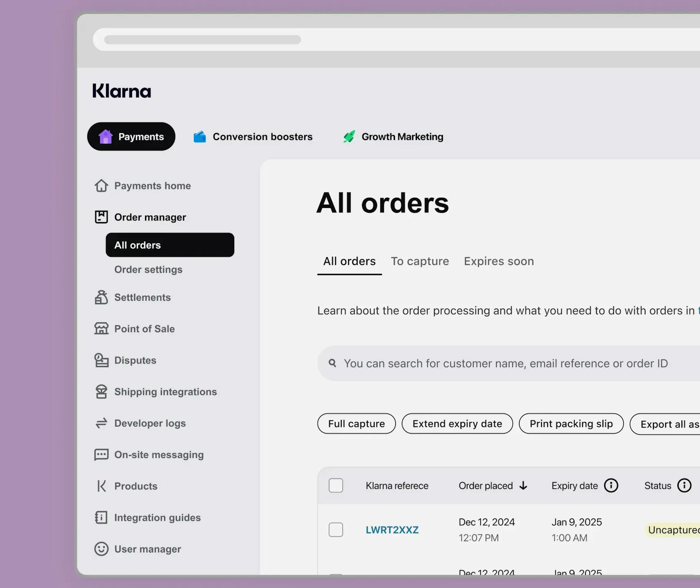Click the User manager smiley icon
The image size is (700, 588).
(101, 549)
